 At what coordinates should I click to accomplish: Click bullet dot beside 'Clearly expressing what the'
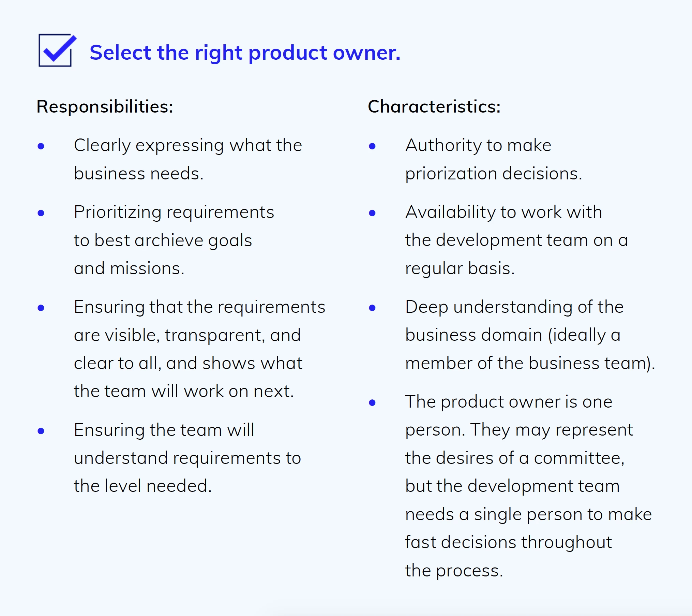tap(41, 146)
